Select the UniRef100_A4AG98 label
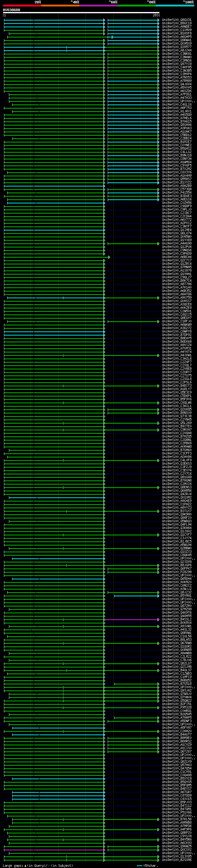 click(176, 243)
